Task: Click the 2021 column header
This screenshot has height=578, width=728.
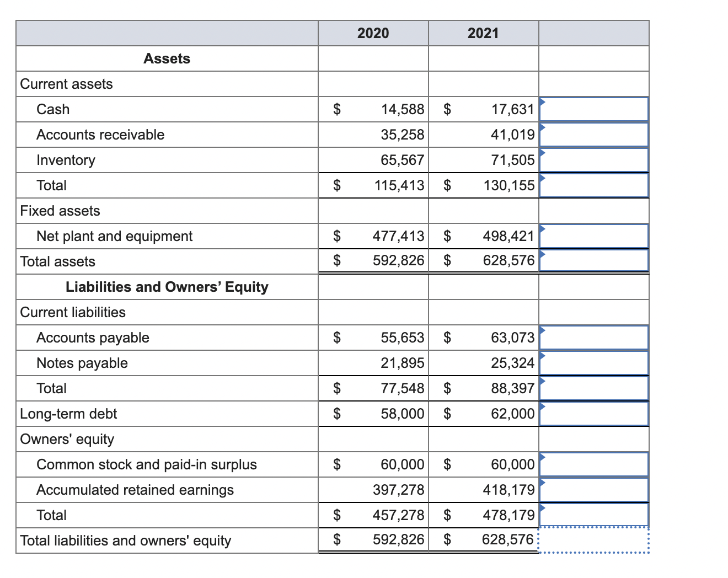Action: tap(484, 33)
